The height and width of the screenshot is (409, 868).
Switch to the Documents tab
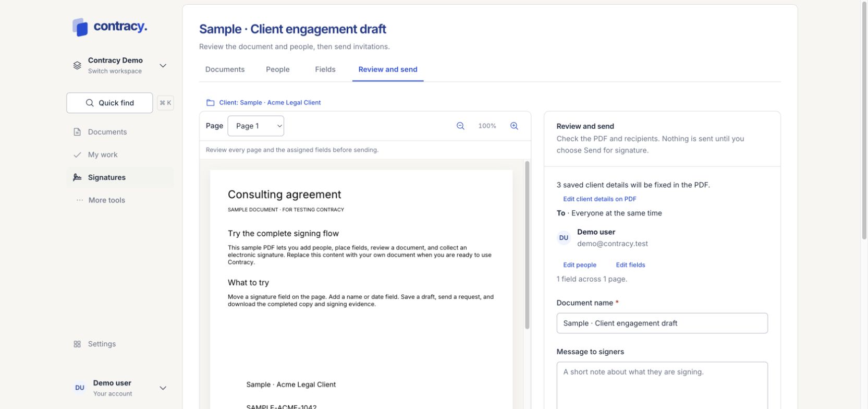(225, 69)
